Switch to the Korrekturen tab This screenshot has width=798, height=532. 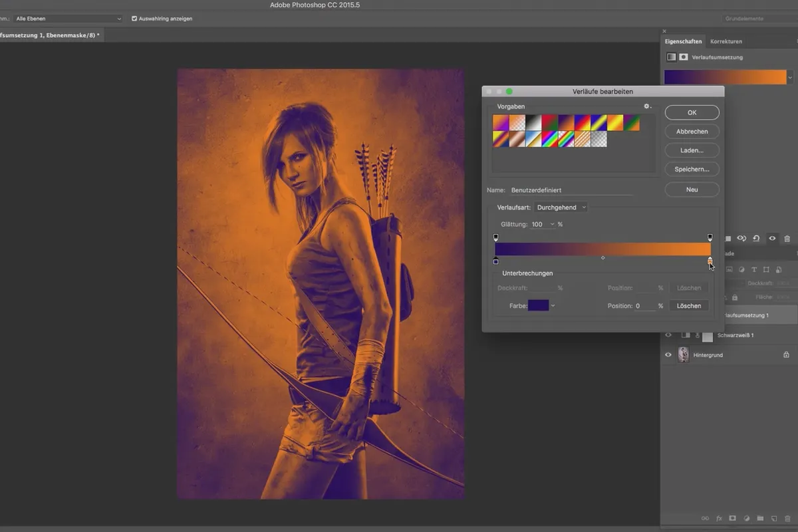[726, 41]
